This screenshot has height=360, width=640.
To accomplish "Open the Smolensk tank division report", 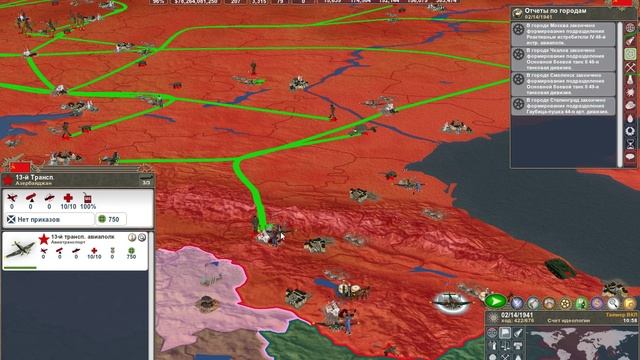I will pos(563,84).
